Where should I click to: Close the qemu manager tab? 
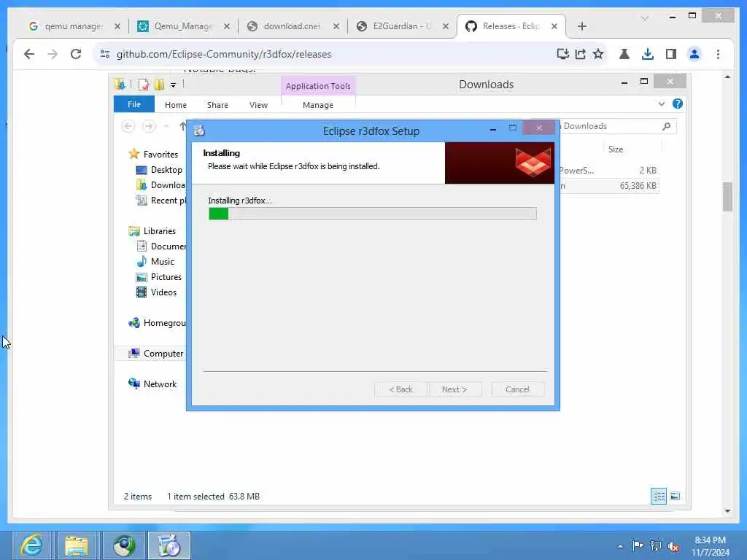(x=117, y=27)
